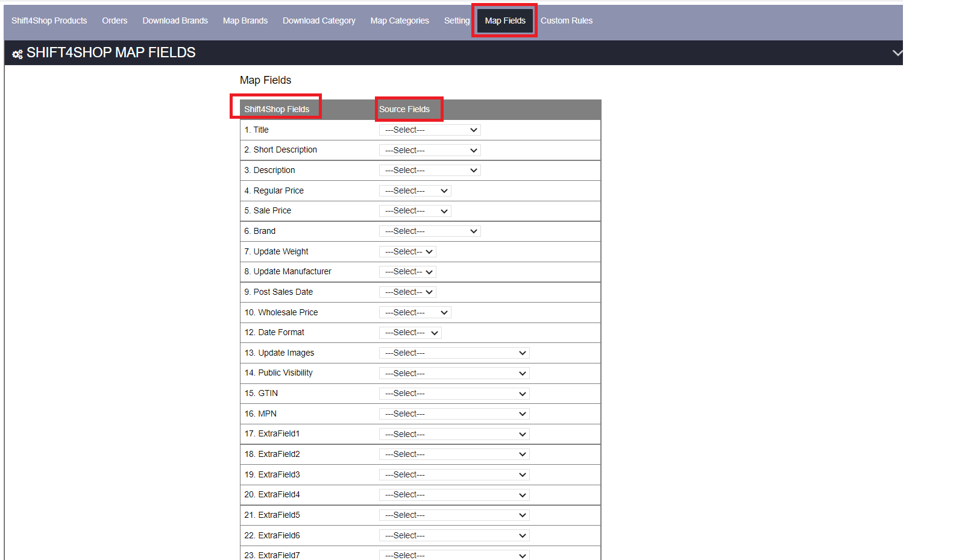This screenshot has width=962, height=560.
Task: Click the '14. Public Visibility' label
Action: (278, 373)
